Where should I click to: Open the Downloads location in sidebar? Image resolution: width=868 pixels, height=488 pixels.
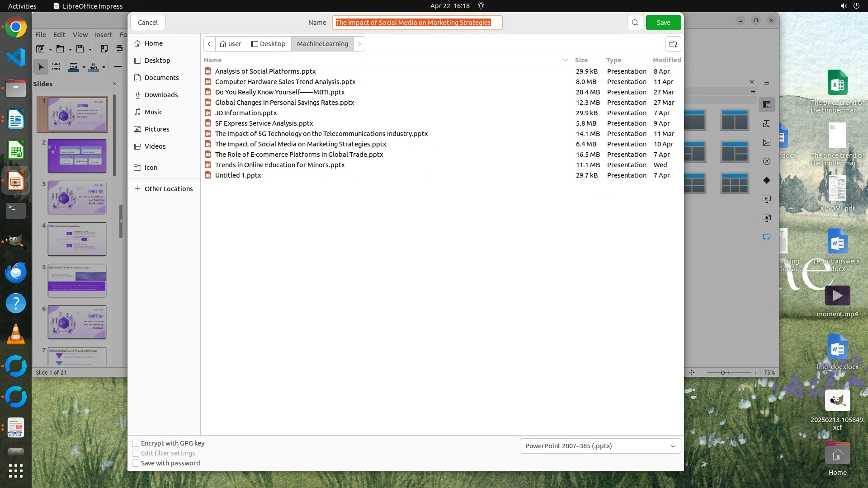(161, 95)
